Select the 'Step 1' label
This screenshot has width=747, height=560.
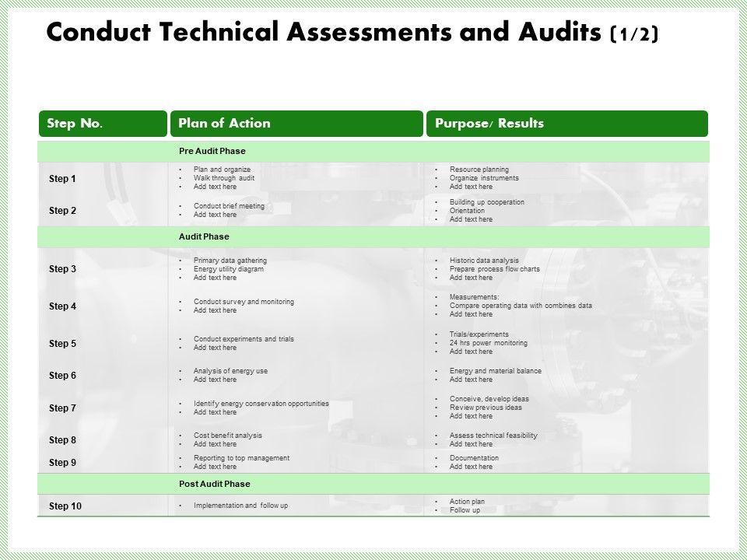point(62,179)
